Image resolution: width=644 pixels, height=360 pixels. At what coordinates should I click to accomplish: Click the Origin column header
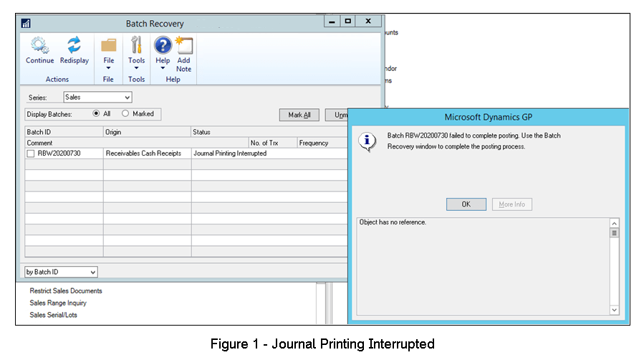[x=147, y=132]
